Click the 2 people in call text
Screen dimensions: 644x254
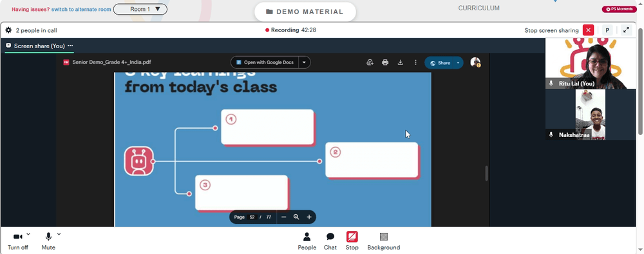(36, 30)
